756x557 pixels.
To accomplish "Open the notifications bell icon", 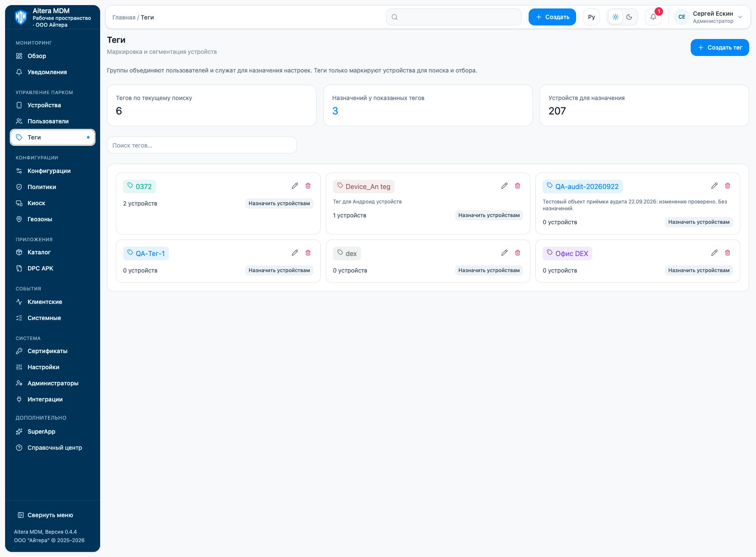I will (x=653, y=17).
